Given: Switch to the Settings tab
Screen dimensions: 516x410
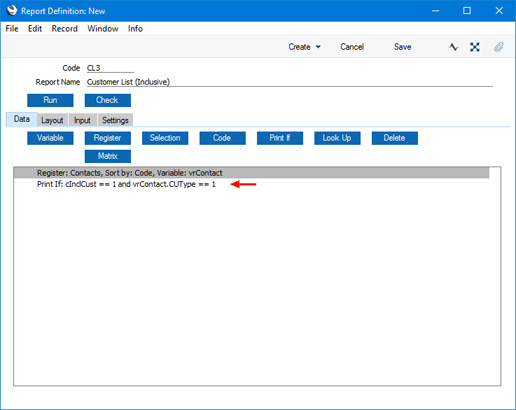Looking at the screenshot, I should click(115, 120).
